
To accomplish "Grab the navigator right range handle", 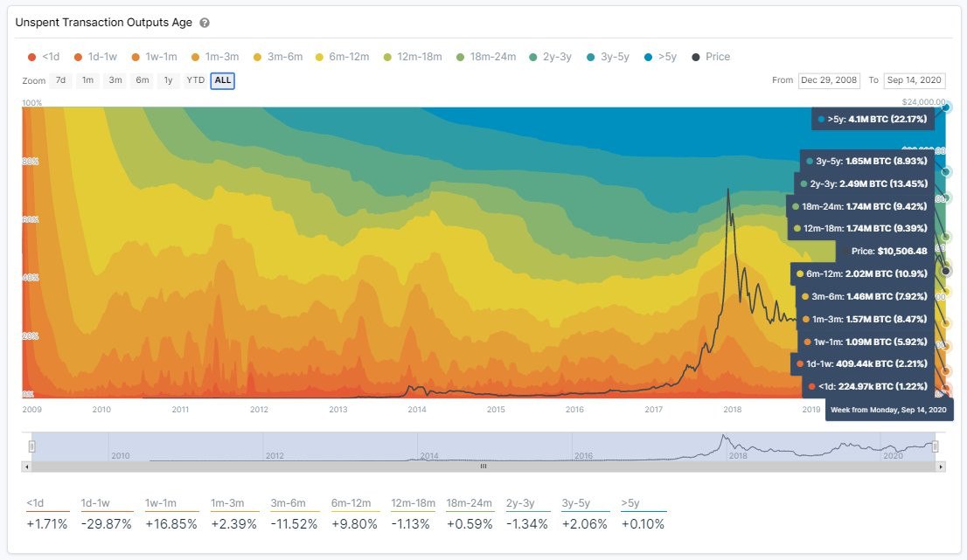I will [x=936, y=446].
